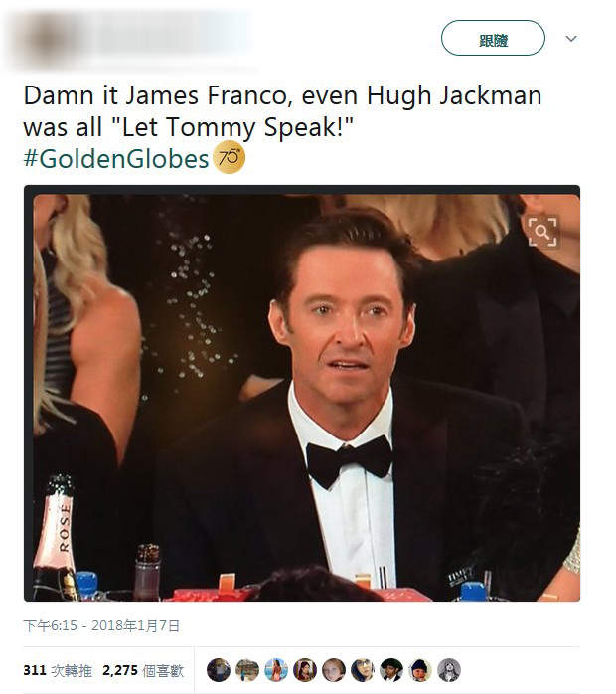
Task: Open the 下午6:15 - 2018年1月7日 timestamp link
Action: pos(101,625)
